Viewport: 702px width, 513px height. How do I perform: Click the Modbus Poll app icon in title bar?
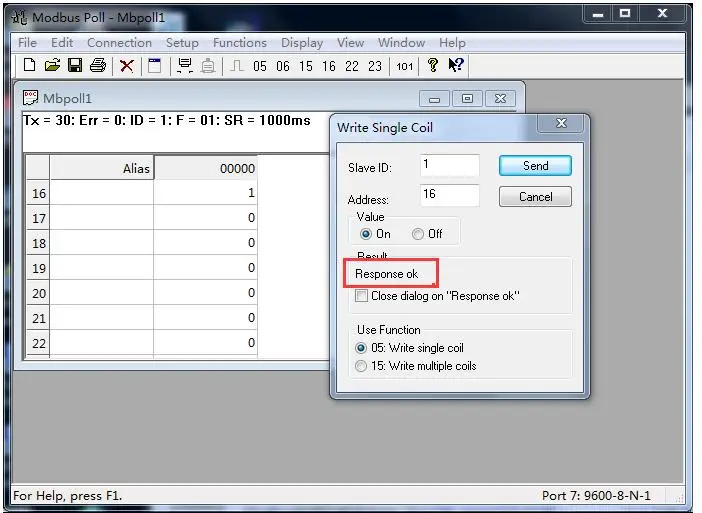click(x=20, y=17)
